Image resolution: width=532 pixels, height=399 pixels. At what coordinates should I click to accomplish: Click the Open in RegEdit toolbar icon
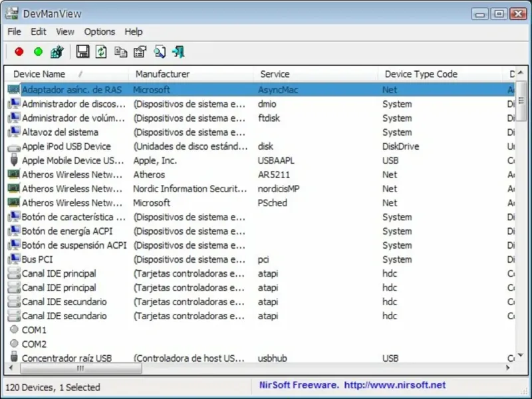[x=57, y=51]
